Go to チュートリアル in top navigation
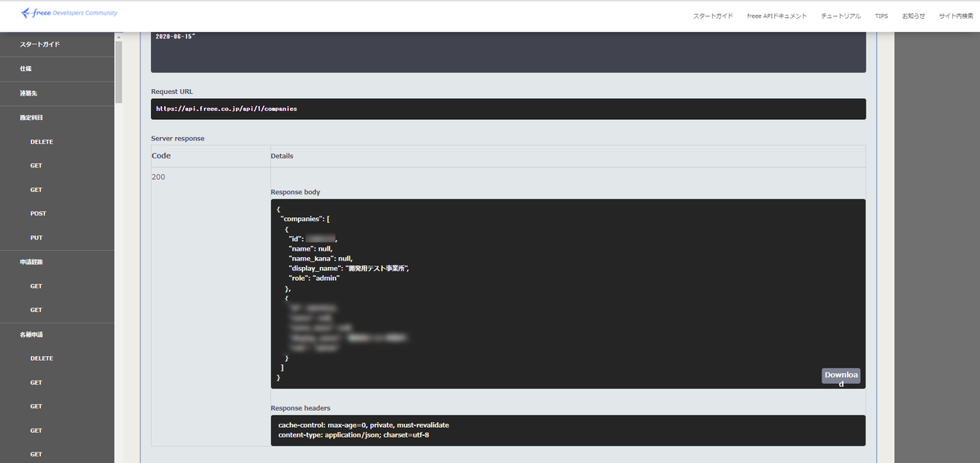The width and height of the screenshot is (980, 463). pos(841,16)
